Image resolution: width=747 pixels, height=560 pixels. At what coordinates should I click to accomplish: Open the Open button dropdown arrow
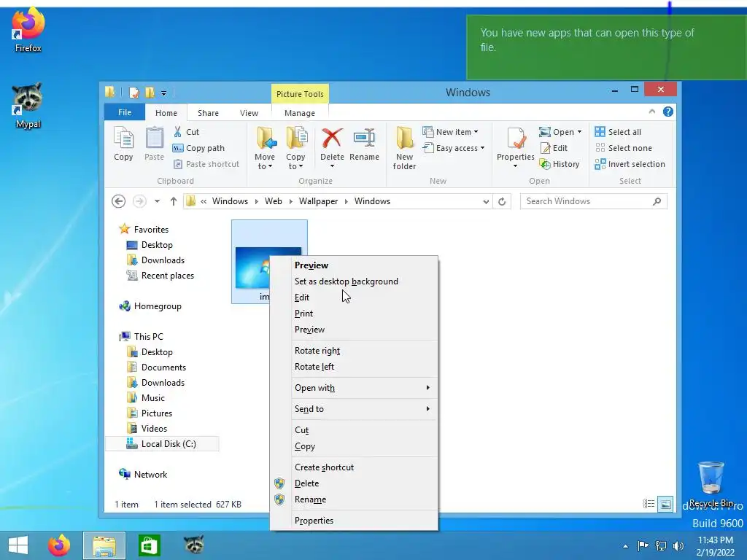tap(579, 132)
